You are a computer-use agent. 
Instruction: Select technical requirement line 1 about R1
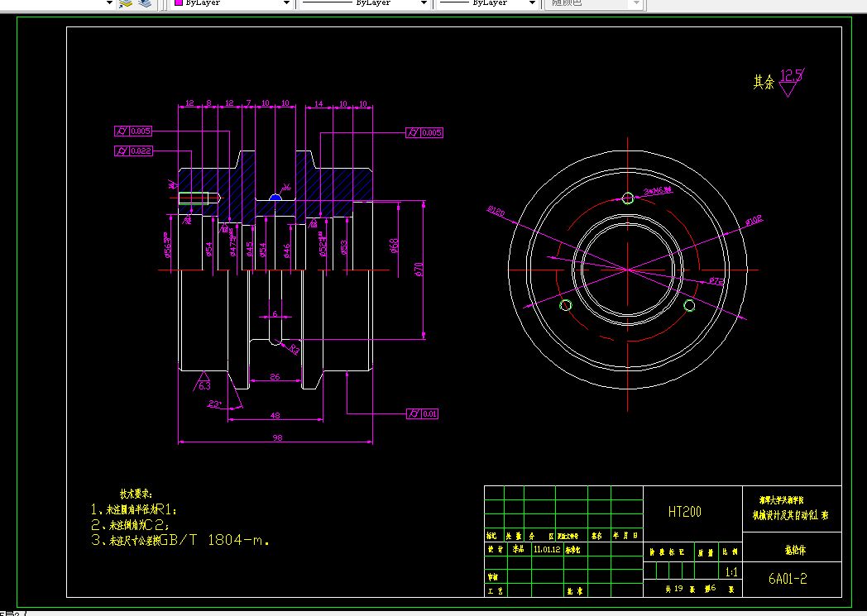click(134, 509)
